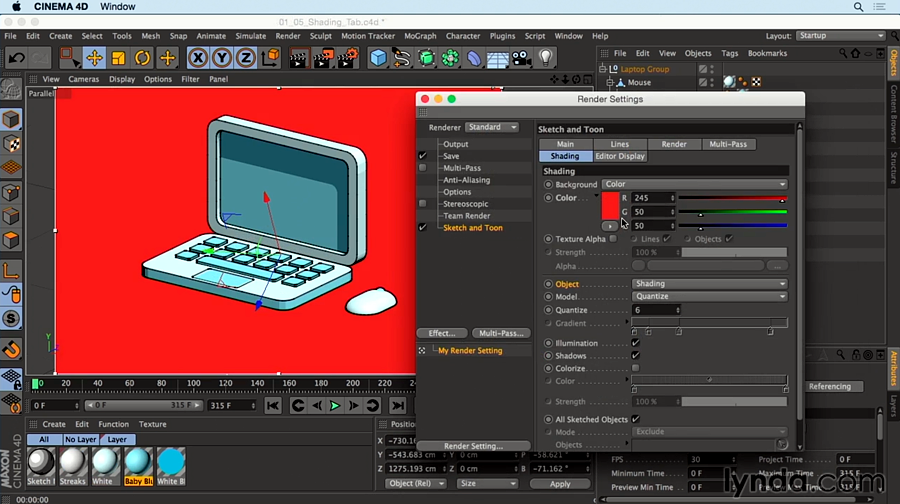
Task: Uncheck the Shadows checkbox
Action: (635, 355)
